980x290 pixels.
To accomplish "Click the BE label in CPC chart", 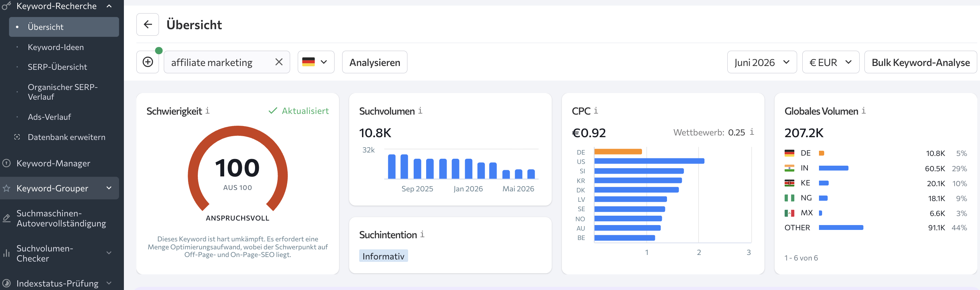I will 581,238.
